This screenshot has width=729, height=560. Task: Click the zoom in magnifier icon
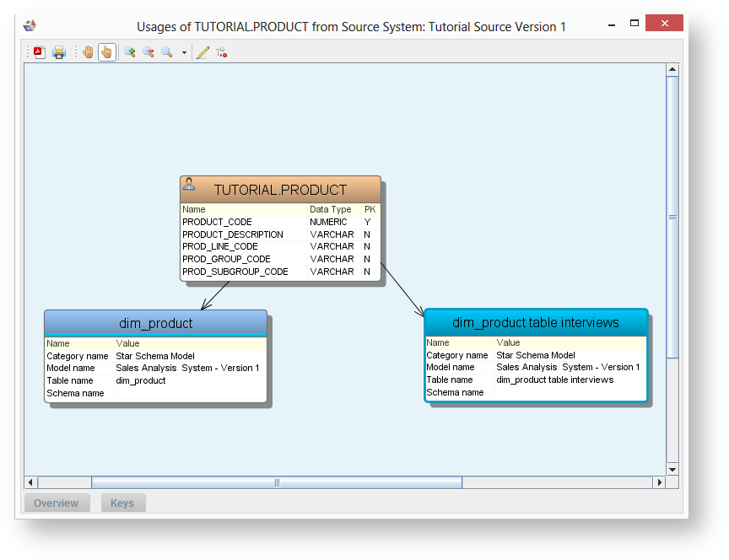[x=130, y=53]
